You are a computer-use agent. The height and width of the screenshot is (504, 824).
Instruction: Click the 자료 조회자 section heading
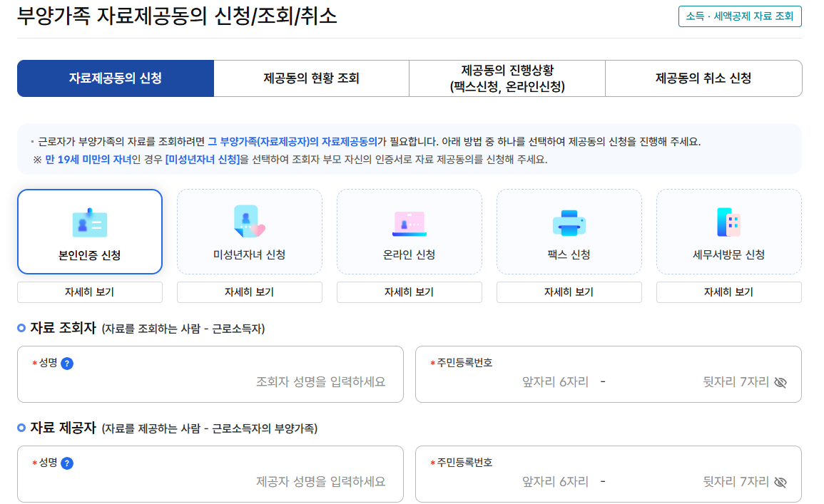click(63, 328)
